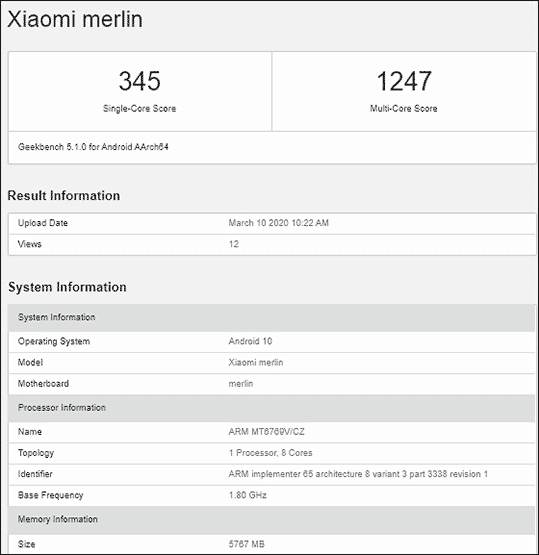Screen dimensions: 539x555
Task: Select the Android 10 value
Action: 250,341
